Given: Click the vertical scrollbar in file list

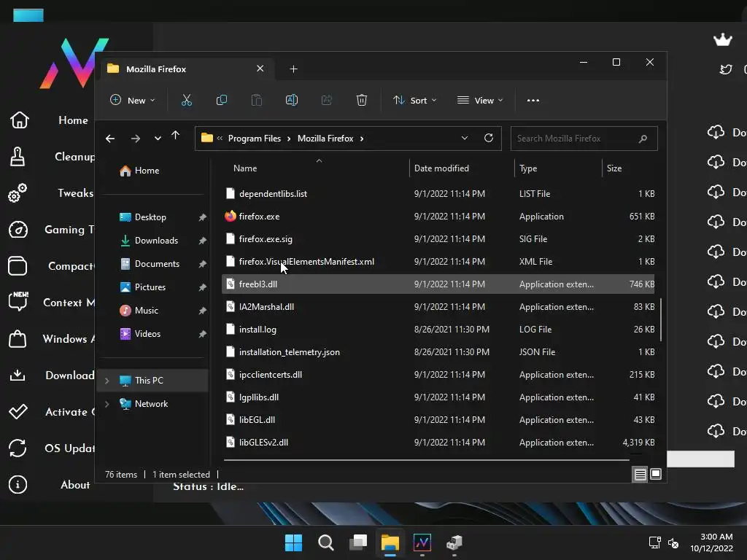Looking at the screenshot, I should click(x=661, y=319).
